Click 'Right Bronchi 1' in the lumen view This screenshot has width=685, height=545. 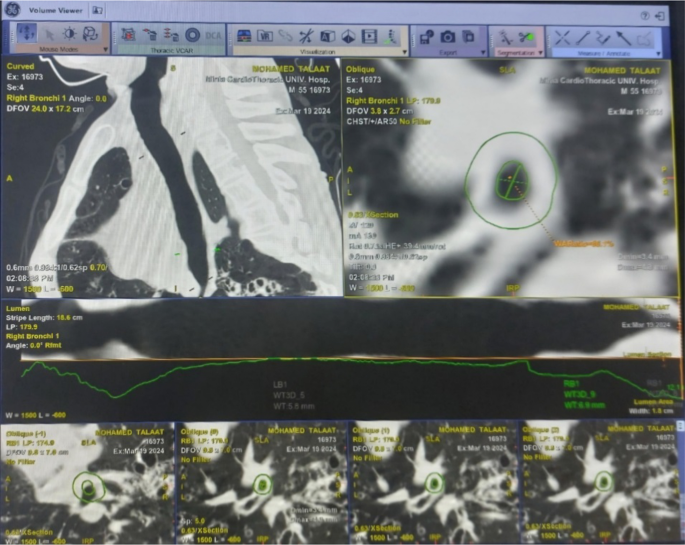click(32, 336)
